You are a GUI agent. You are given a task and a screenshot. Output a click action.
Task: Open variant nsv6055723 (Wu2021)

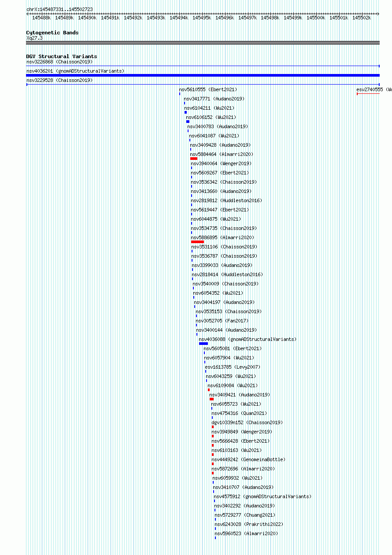point(236,404)
